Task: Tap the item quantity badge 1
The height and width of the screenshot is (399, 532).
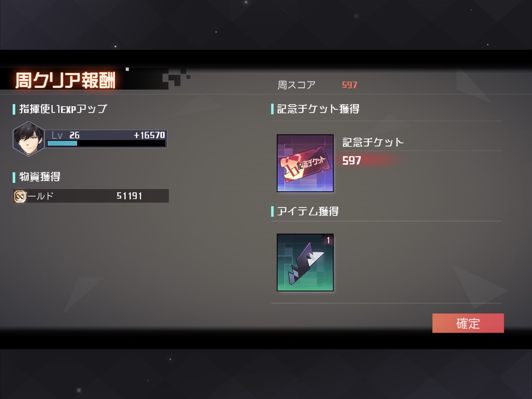Action: [328, 240]
